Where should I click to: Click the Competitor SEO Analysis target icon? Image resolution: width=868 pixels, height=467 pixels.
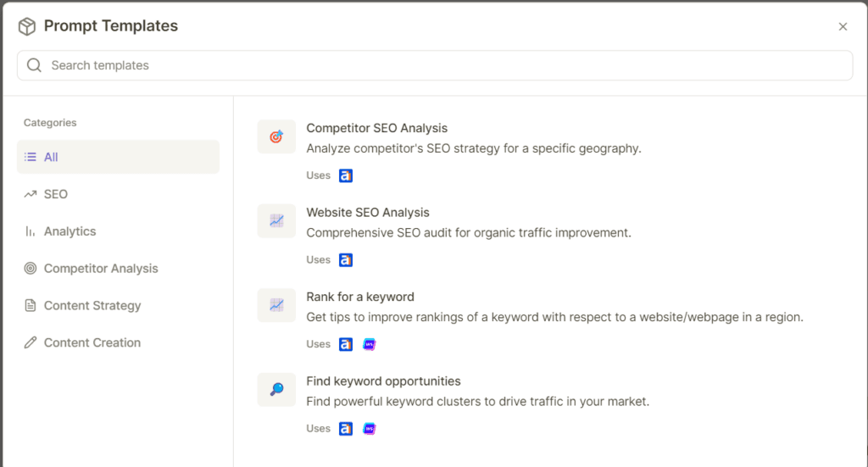point(276,136)
